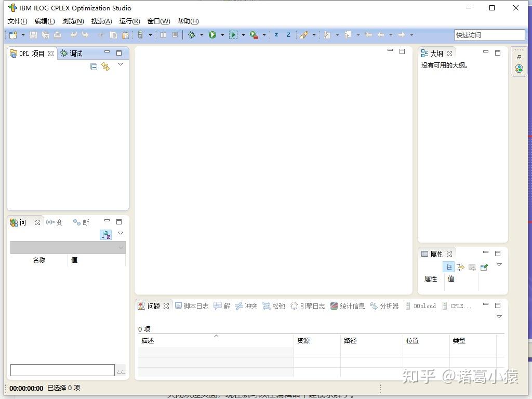Toggle the tree view mode in 属性 panel
The height and width of the screenshot is (399, 532).
(448, 267)
